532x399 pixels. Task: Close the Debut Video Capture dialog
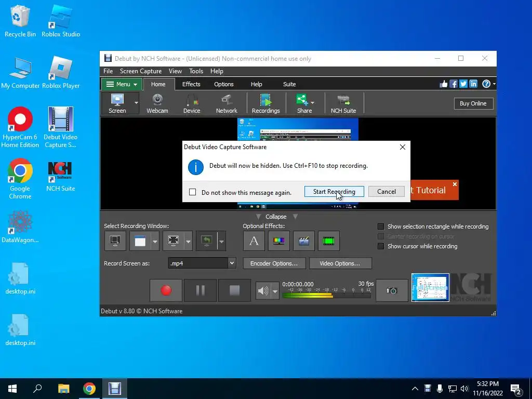tap(403, 147)
